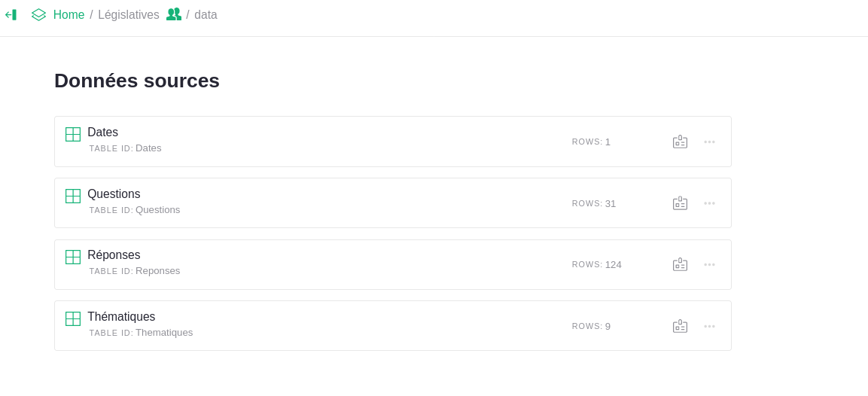This screenshot has width=868, height=396.
Task: Collapse the left side panel
Action: point(11,15)
